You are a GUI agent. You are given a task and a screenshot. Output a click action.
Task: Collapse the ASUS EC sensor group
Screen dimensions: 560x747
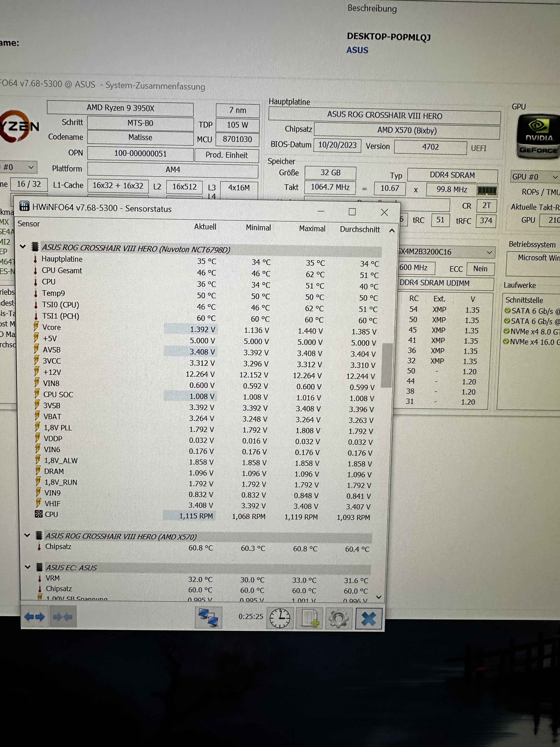tap(28, 567)
